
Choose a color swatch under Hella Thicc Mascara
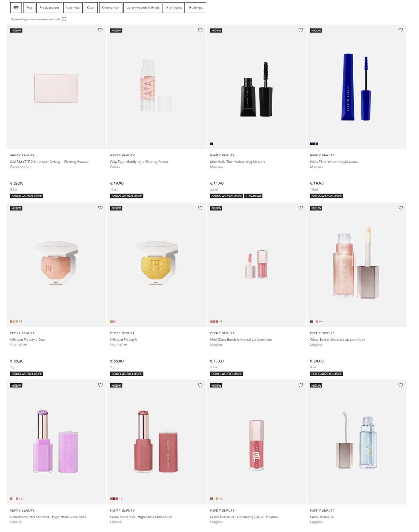(x=314, y=144)
